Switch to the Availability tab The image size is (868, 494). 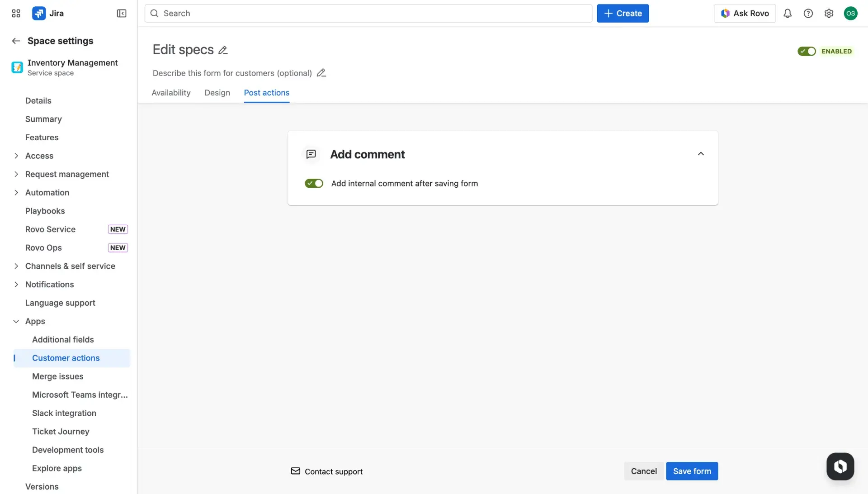pyautogui.click(x=170, y=93)
